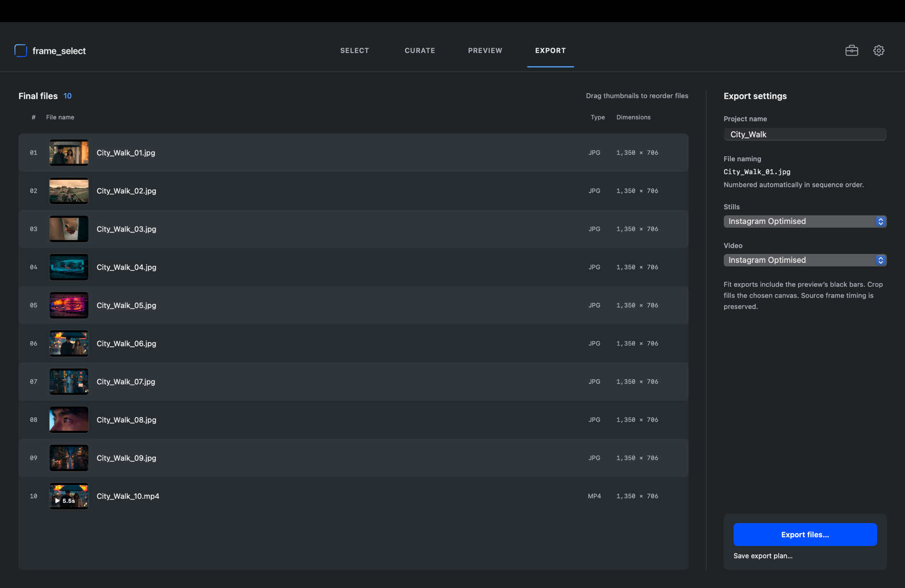Click file name City_Walk_04.jpg
Viewport: 905px width, 588px height.
pyautogui.click(x=126, y=267)
